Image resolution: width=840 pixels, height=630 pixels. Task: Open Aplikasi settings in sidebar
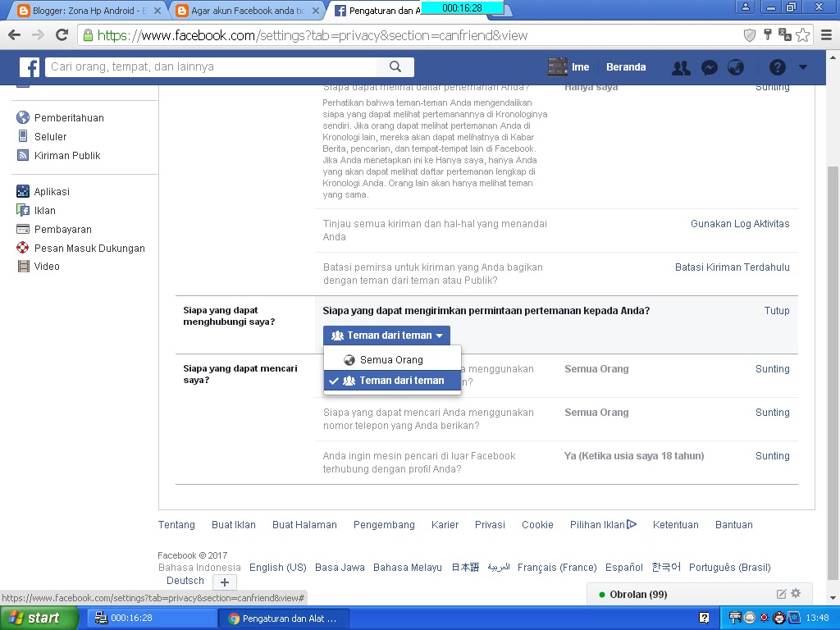click(x=52, y=191)
